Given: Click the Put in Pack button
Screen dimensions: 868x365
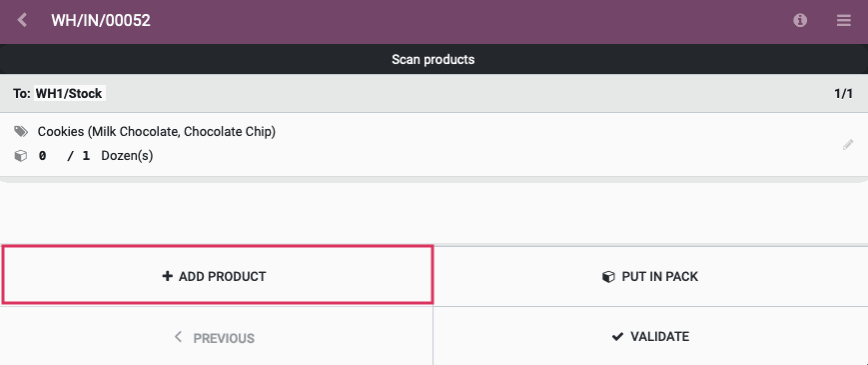Looking at the screenshot, I should (650, 276).
